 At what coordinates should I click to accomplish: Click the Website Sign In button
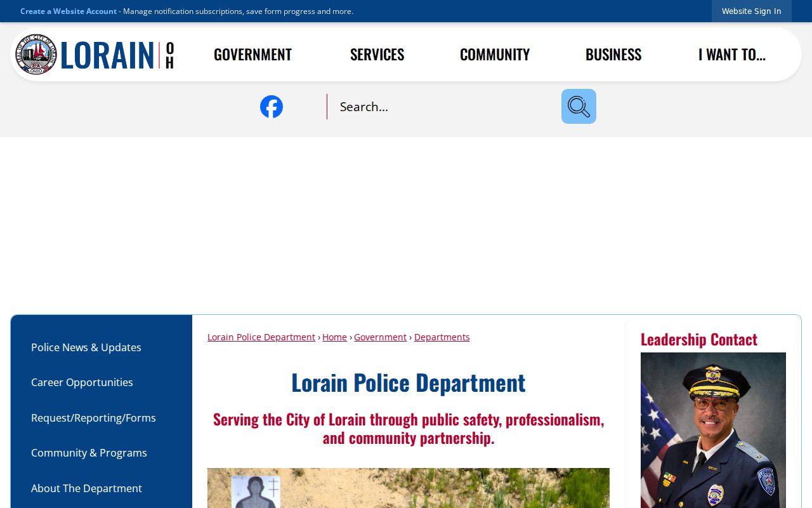(752, 11)
